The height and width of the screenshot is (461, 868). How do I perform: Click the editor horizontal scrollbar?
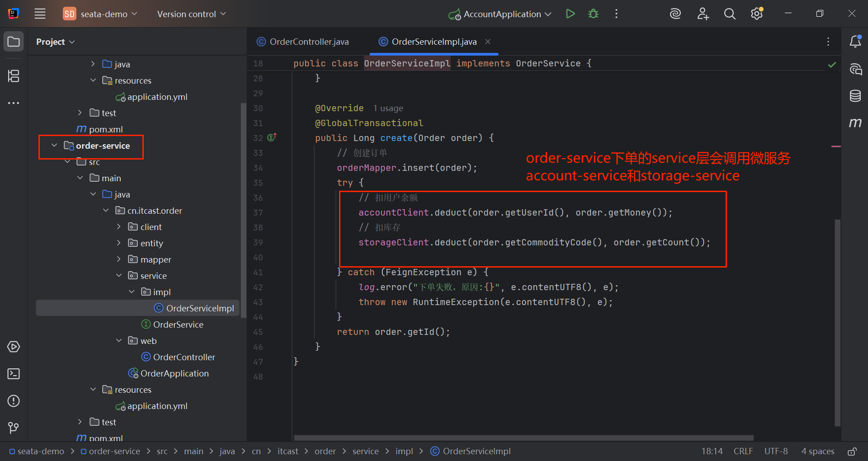click(x=524, y=437)
